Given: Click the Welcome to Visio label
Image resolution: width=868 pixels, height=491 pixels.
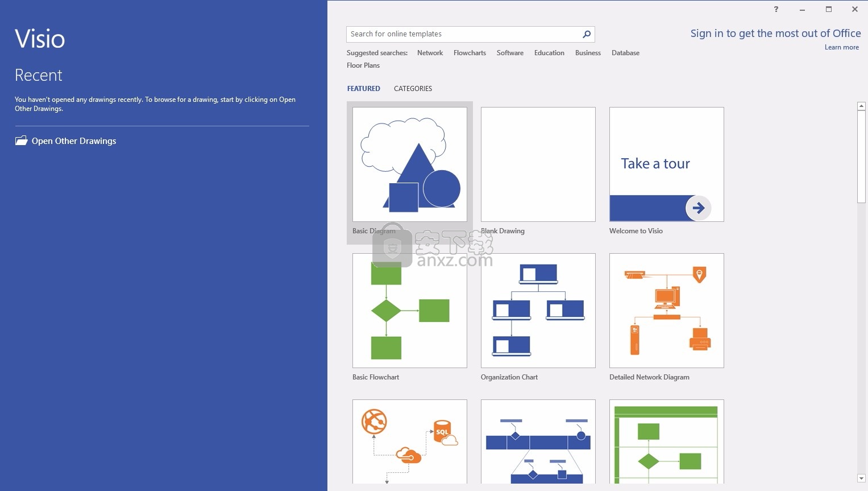Looking at the screenshot, I should [x=636, y=231].
